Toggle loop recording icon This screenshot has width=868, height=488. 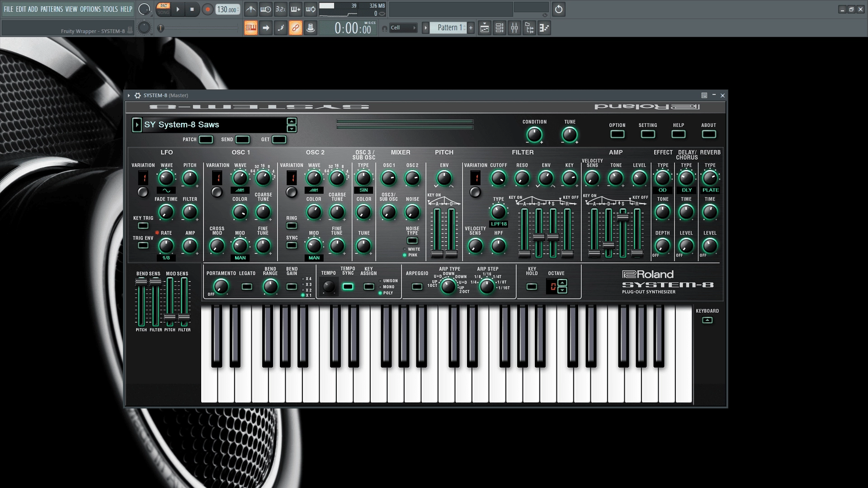[x=311, y=9]
